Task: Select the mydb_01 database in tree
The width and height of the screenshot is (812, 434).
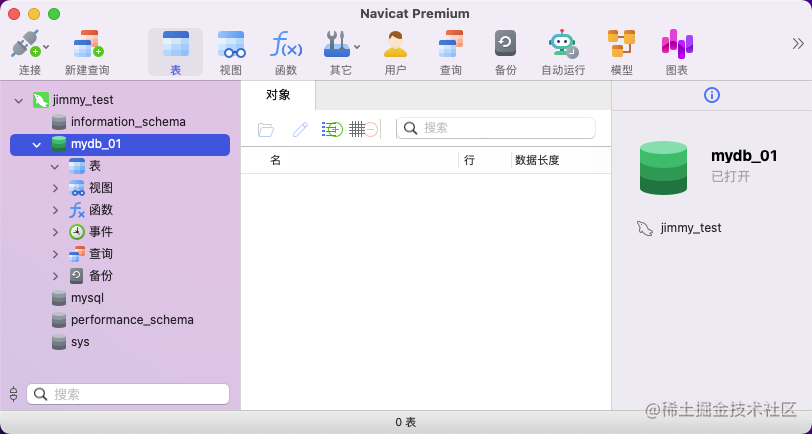Action: pos(120,144)
